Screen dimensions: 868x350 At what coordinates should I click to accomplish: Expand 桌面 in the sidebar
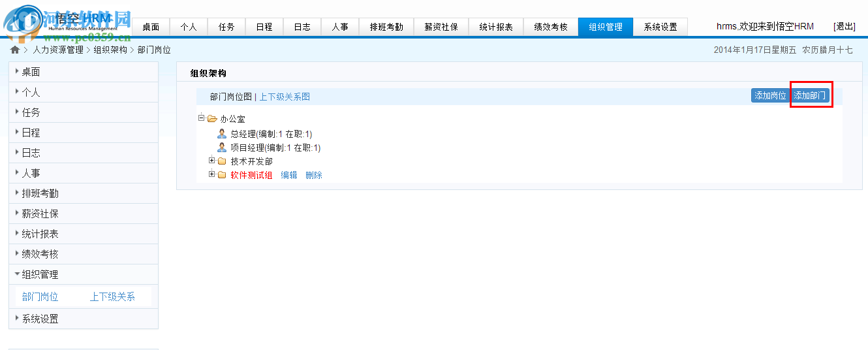[x=84, y=72]
